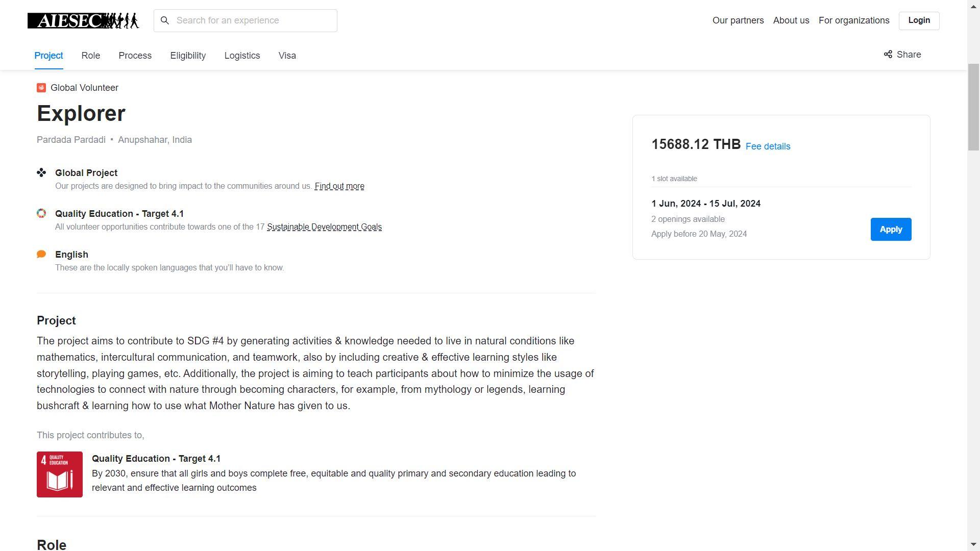This screenshot has width=980, height=551.
Task: Click the scrollbar down arrow
Action: 973,545
